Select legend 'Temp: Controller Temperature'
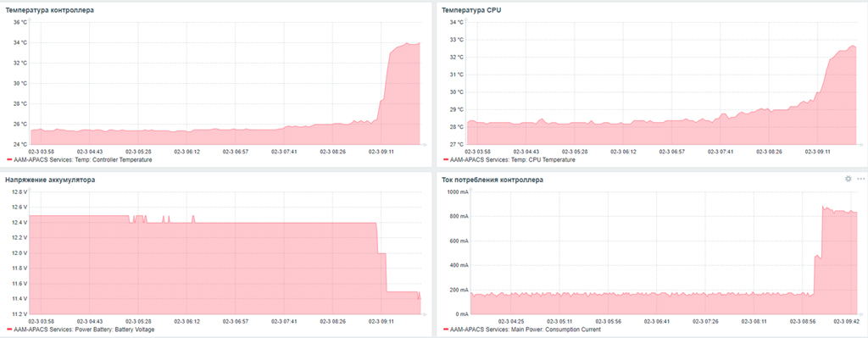This screenshot has height=338, width=868. [82, 160]
